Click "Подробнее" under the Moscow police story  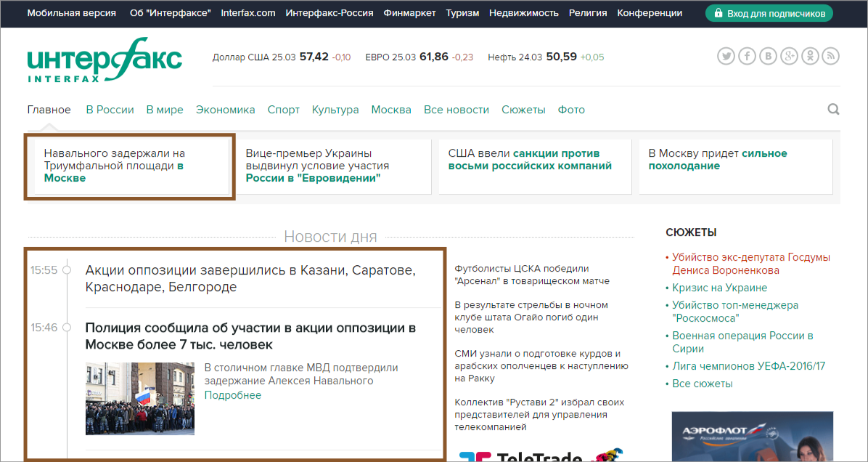pos(232,395)
